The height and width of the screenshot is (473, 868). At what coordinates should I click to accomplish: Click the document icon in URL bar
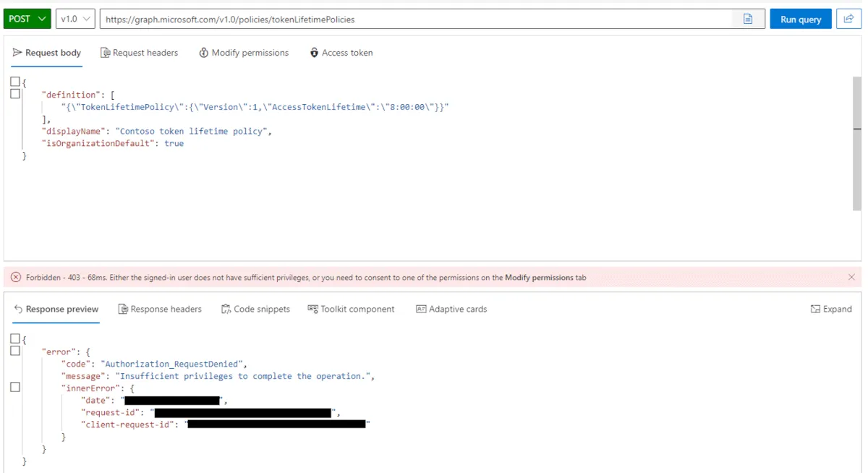pos(749,20)
